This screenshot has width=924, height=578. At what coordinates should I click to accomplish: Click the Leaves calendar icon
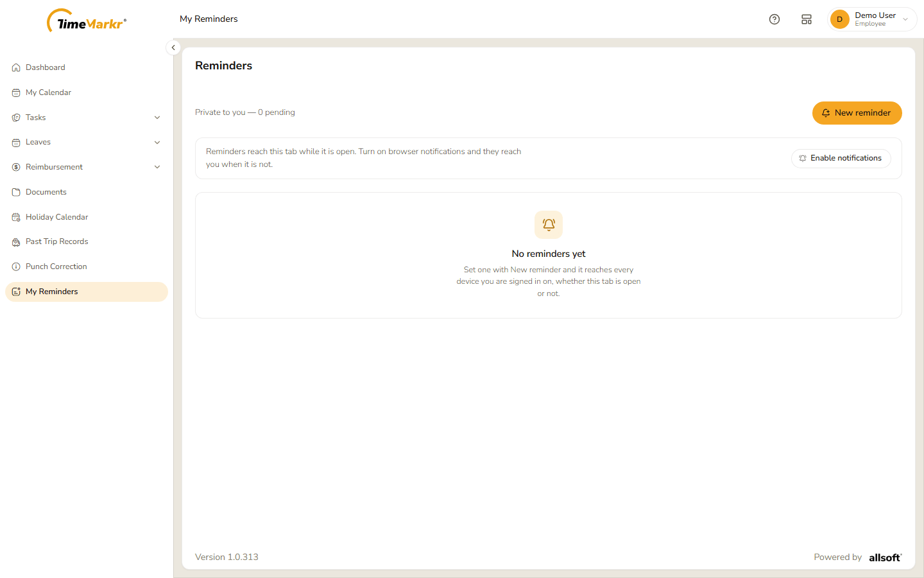(16, 143)
